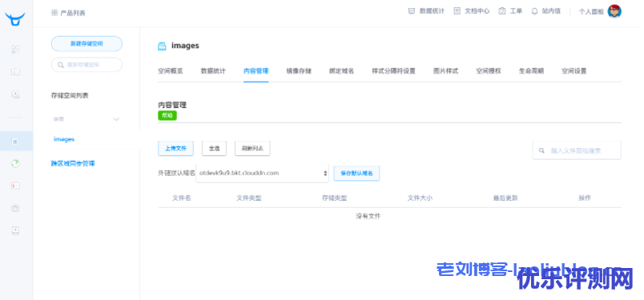
Task: Open 跨区域同步管理 link
Action: 73,163
